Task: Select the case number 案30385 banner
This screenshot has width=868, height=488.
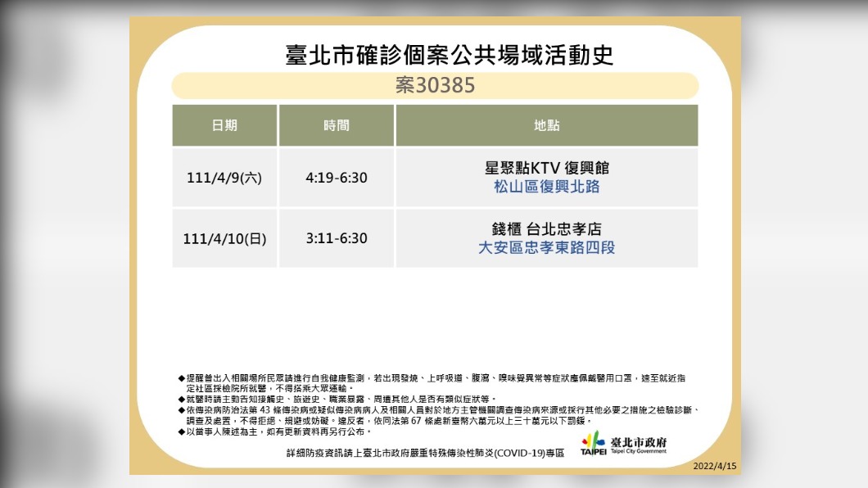Action: pos(435,85)
